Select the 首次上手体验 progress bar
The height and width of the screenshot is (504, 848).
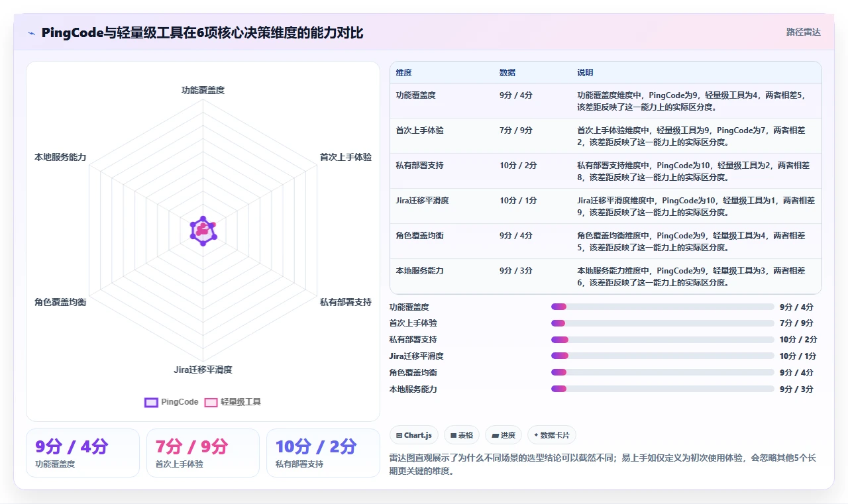(662, 323)
